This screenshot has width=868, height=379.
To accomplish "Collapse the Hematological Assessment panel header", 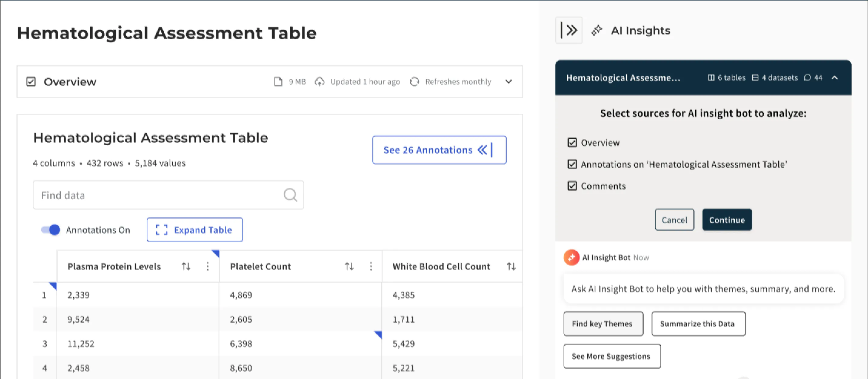I will pyautogui.click(x=835, y=78).
